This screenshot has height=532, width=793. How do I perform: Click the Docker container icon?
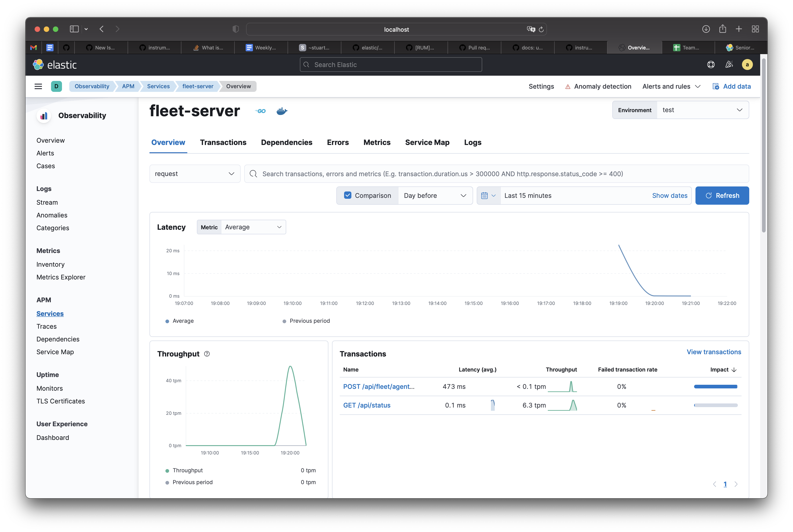coord(281,111)
